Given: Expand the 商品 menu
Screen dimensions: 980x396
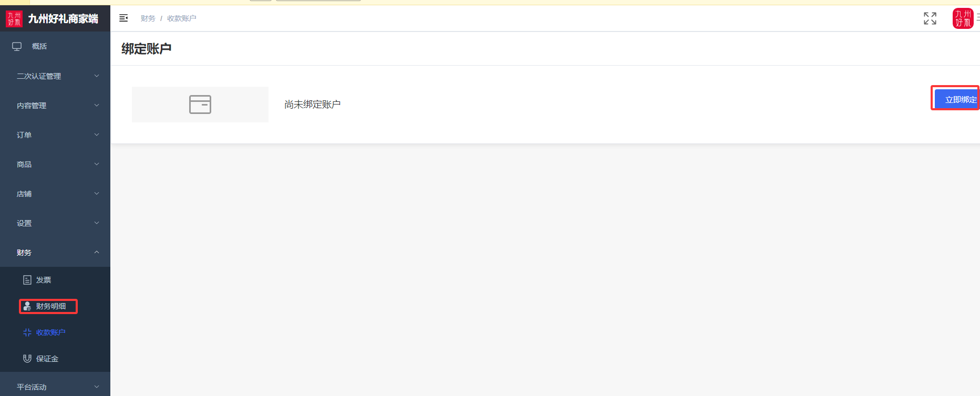Looking at the screenshot, I should (x=55, y=164).
